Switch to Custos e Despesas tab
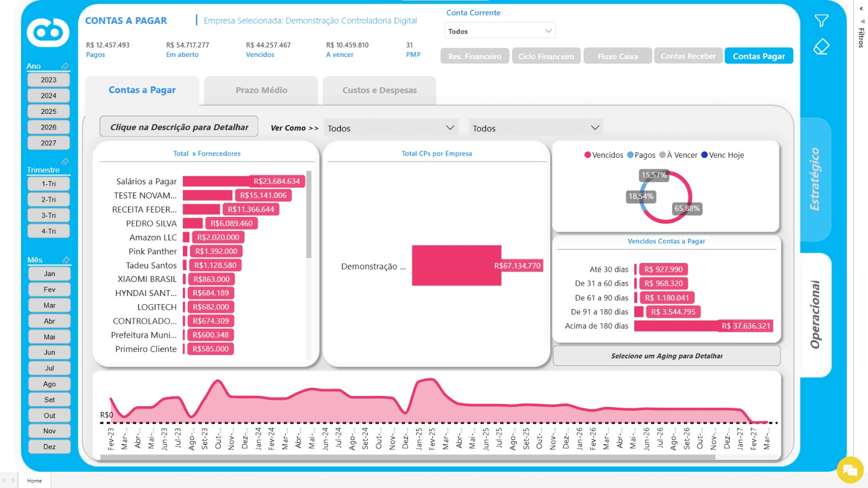 pos(380,90)
